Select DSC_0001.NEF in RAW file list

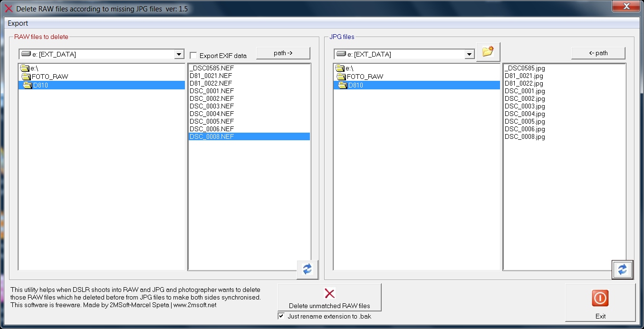coord(250,91)
